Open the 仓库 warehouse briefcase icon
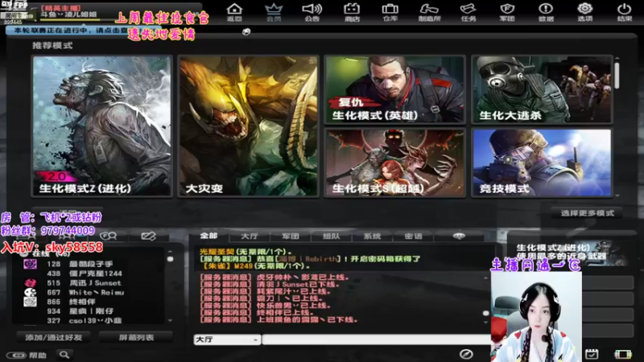Screen dimensions: 644x362 390,12
